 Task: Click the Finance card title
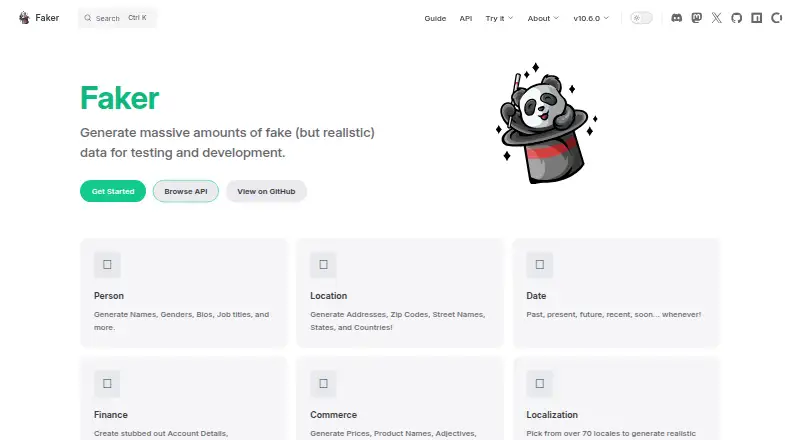coord(111,414)
